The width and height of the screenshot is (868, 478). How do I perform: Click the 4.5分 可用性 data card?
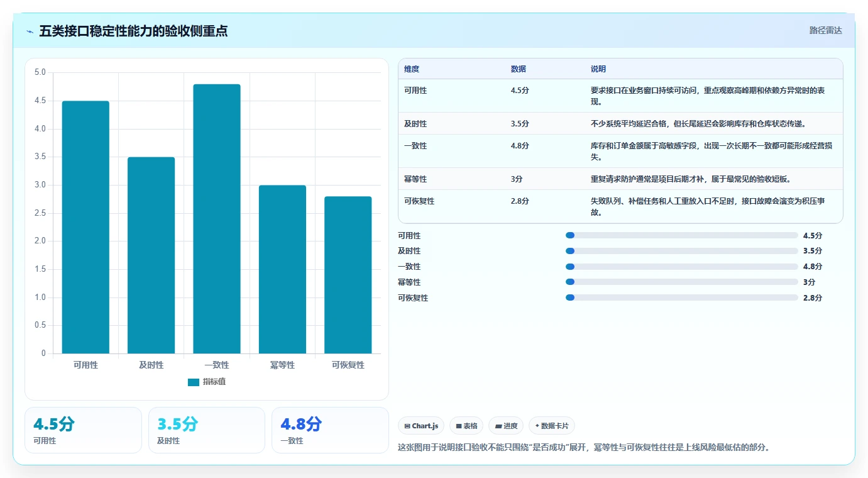83,430
